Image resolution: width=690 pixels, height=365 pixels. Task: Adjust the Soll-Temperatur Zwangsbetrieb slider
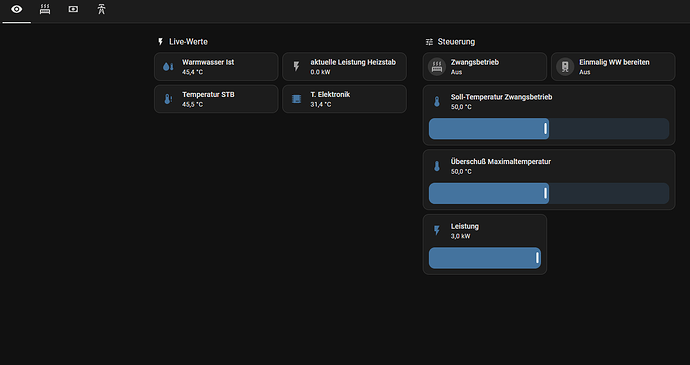point(549,129)
